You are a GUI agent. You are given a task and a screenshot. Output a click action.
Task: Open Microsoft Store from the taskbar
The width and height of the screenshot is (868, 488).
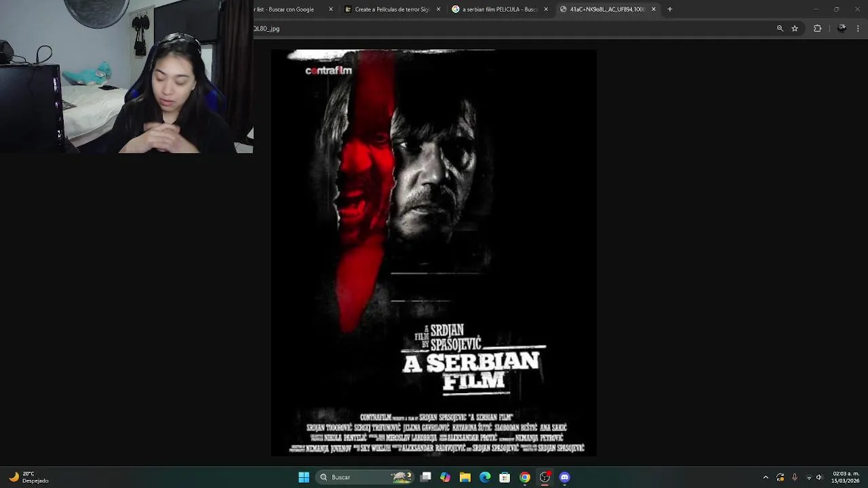pos(505,477)
